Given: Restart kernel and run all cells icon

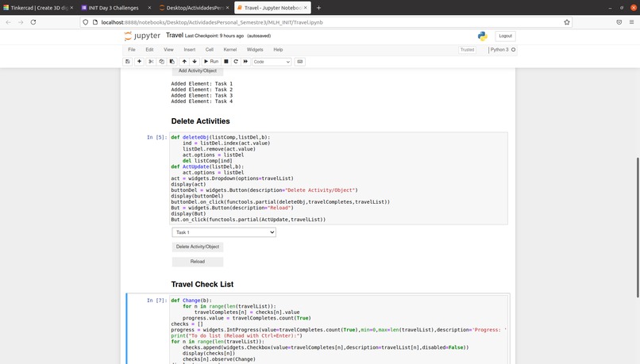Looking at the screenshot, I should (x=245, y=62).
